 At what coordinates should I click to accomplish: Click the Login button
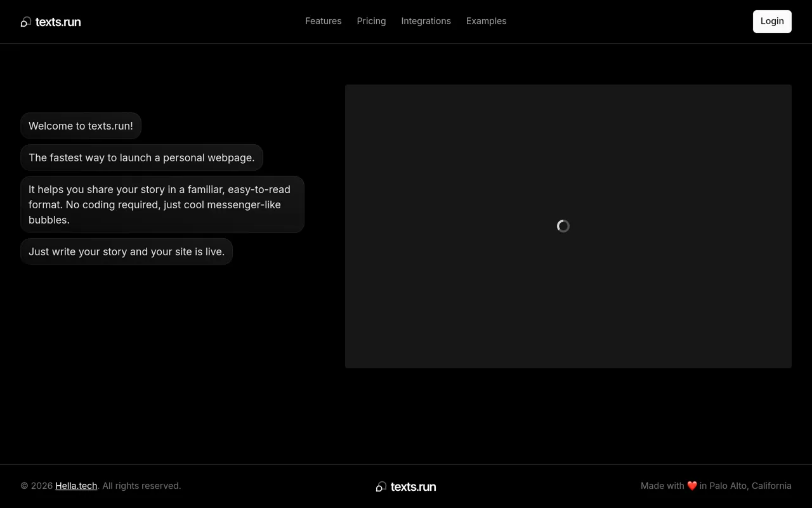click(772, 21)
